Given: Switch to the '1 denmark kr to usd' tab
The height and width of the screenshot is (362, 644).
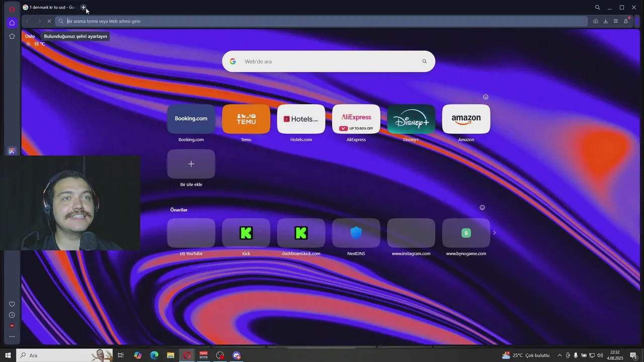Looking at the screenshot, I should tap(49, 8).
